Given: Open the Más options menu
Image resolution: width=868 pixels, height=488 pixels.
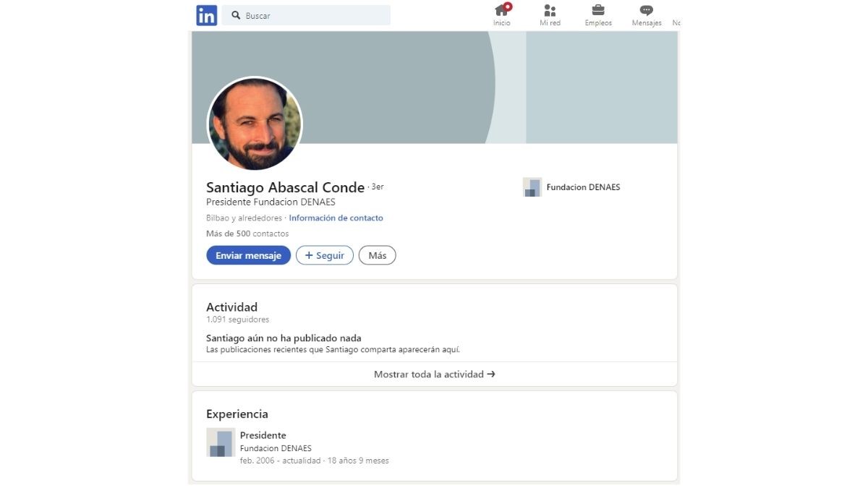Looking at the screenshot, I should [377, 255].
